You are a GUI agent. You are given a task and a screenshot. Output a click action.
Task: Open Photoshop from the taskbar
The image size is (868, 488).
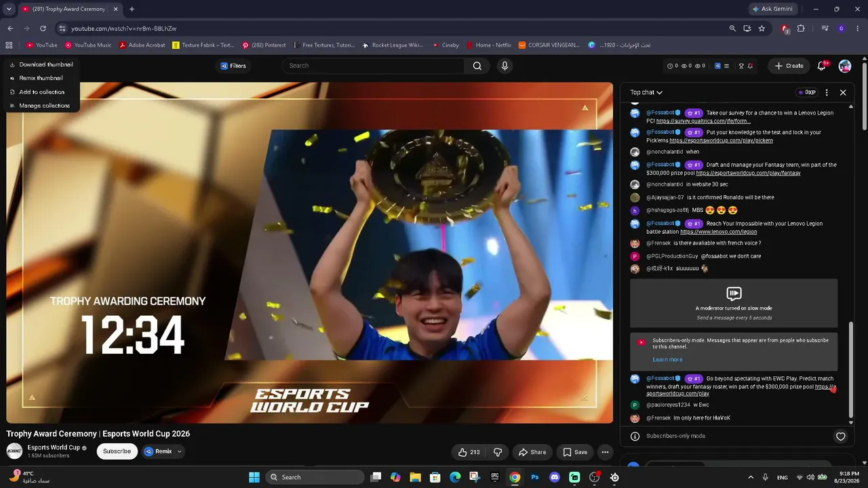(534, 477)
